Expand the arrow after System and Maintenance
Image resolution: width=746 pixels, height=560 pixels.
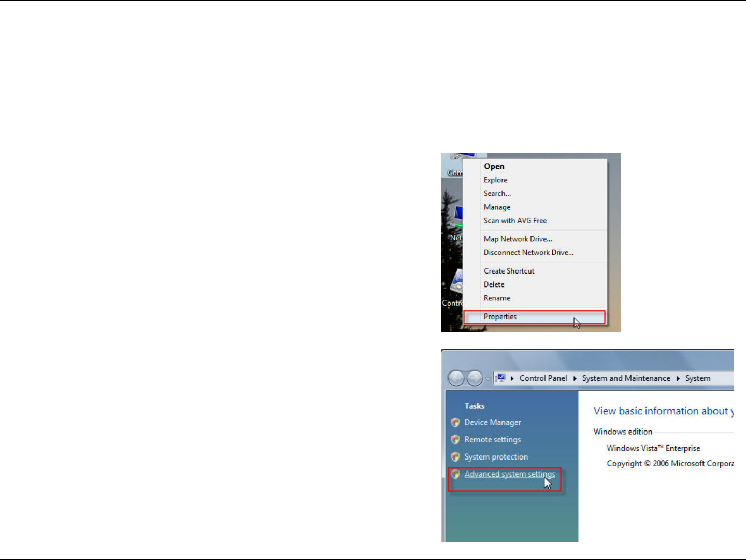(x=678, y=378)
